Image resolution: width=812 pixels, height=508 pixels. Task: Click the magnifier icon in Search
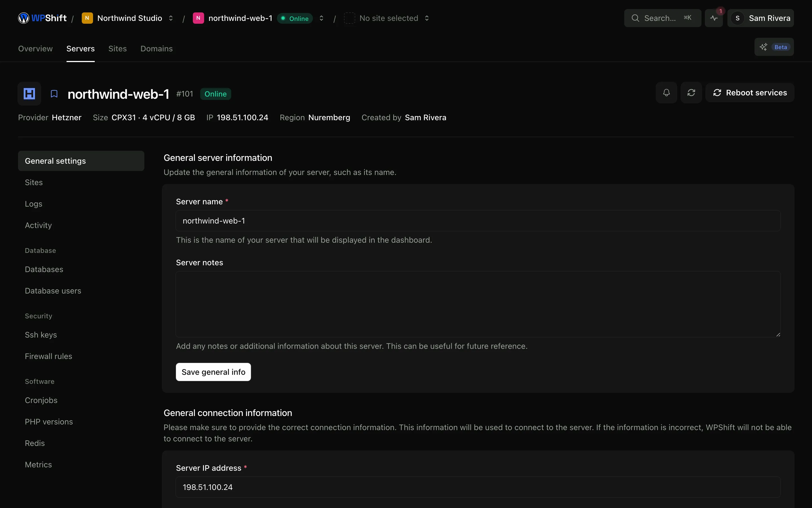coord(635,18)
